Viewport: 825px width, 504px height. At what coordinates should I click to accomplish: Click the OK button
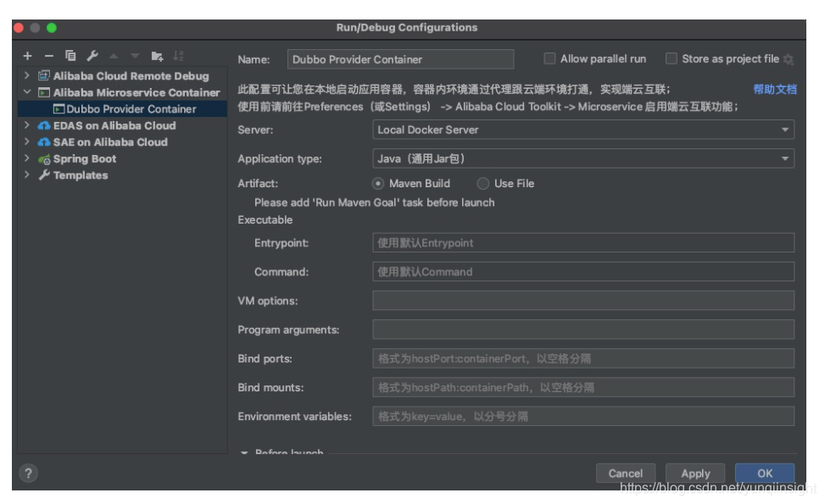point(765,473)
